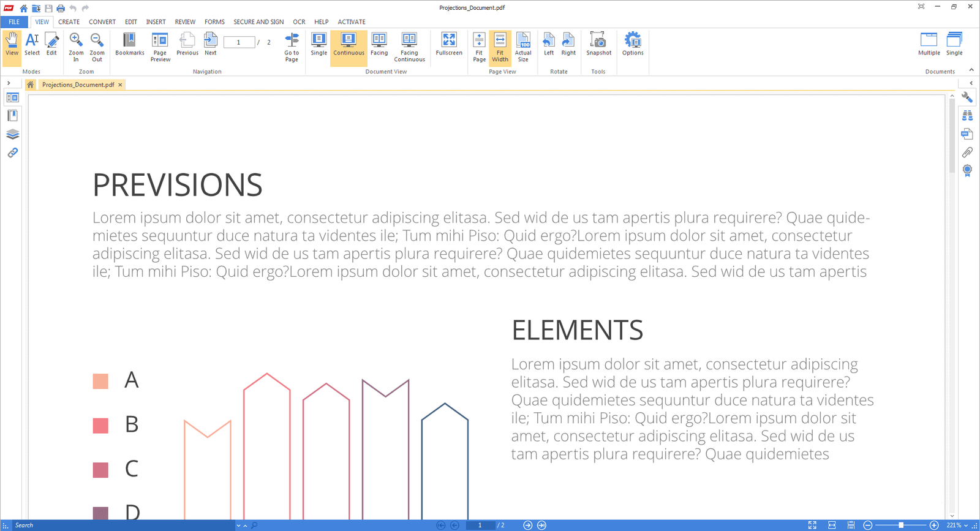Click the Zoom In magnifier tool
Screen dimensions: 980x531
(76, 46)
